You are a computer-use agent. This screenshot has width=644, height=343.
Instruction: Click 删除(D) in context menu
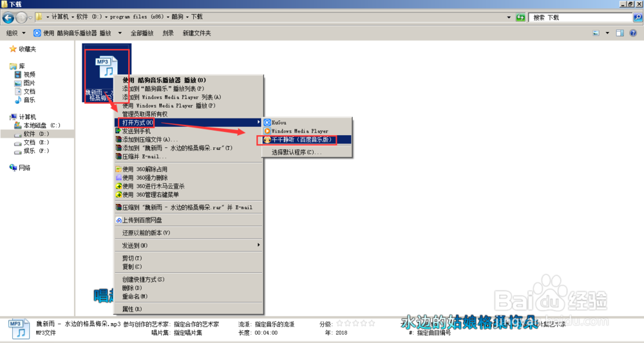coord(189,288)
